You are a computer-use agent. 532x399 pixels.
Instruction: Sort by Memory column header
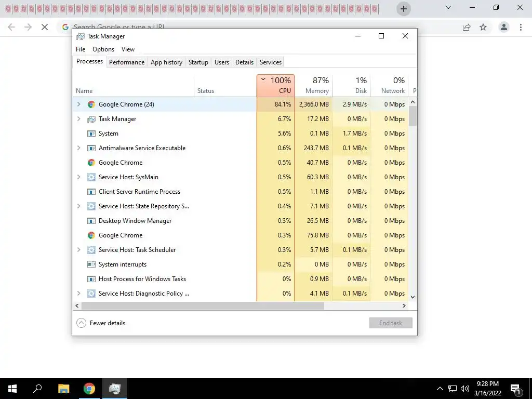[x=313, y=86]
